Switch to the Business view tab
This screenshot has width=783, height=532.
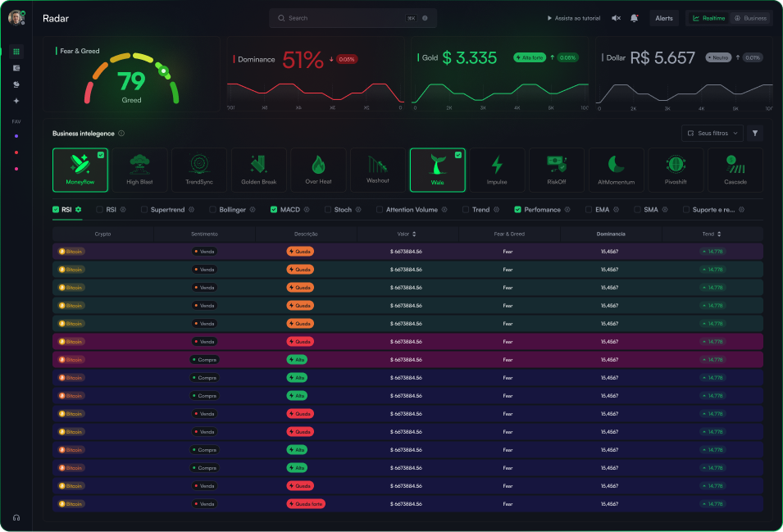751,17
